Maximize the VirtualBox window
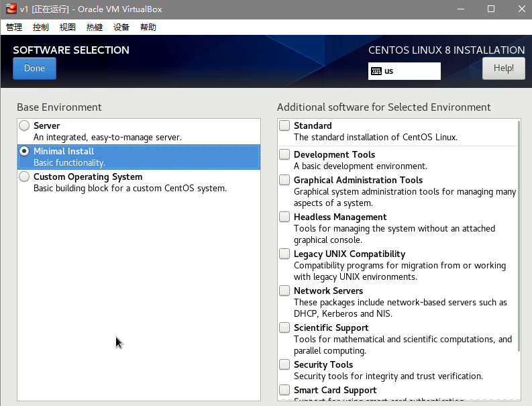 tap(491, 9)
